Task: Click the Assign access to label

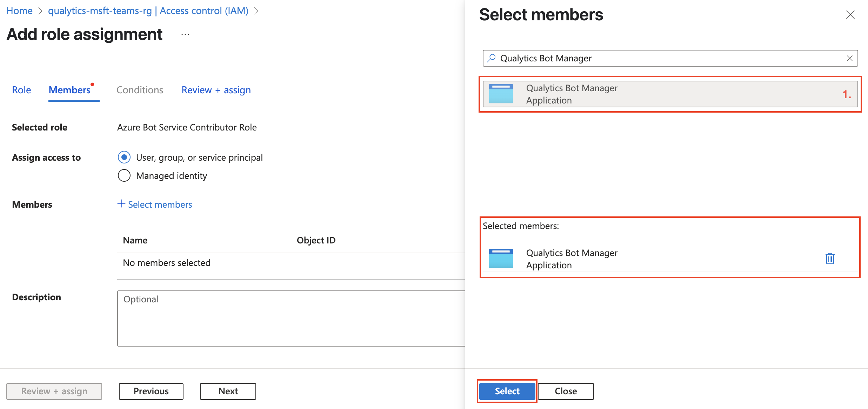Action: [x=46, y=157]
